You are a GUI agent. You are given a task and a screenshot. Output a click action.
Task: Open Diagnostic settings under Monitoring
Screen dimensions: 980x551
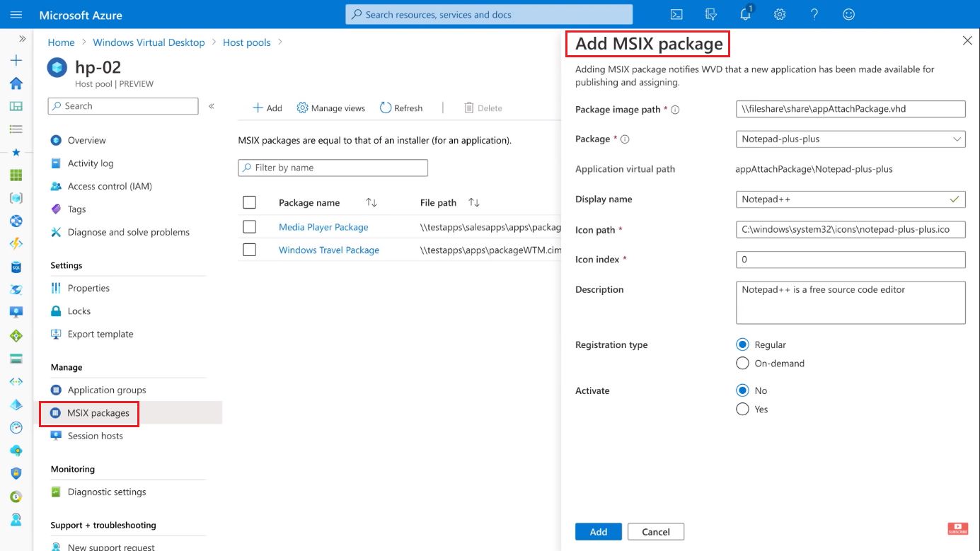(x=106, y=492)
